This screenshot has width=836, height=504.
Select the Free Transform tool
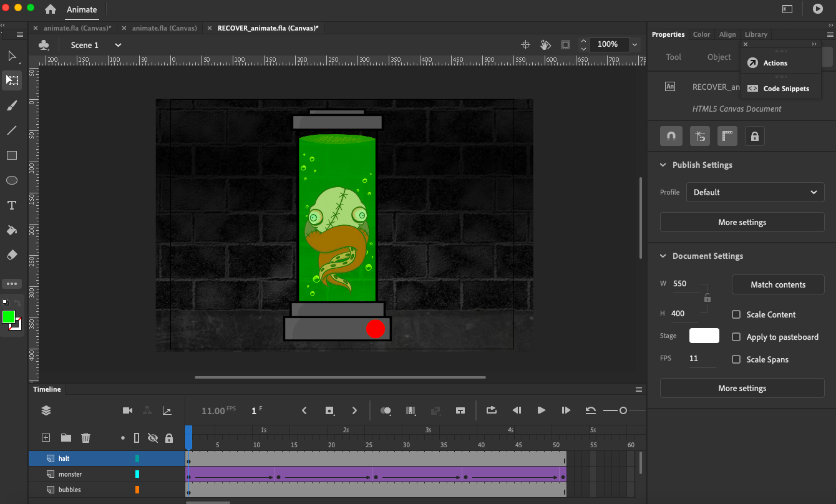(12, 80)
